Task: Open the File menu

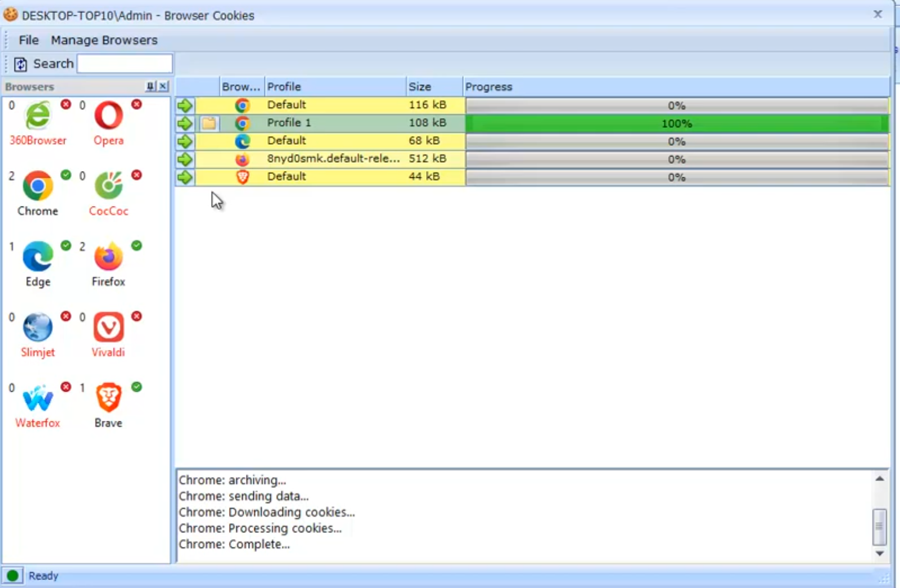Action: point(29,40)
